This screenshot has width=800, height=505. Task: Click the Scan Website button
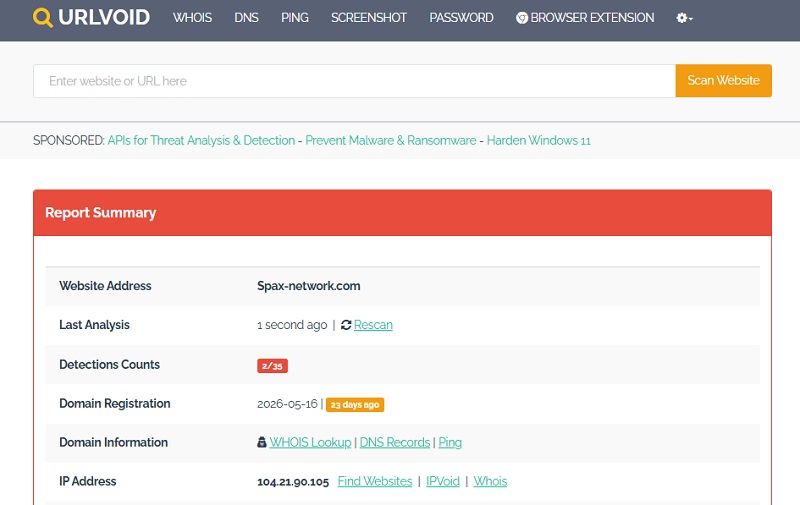pyautogui.click(x=723, y=81)
